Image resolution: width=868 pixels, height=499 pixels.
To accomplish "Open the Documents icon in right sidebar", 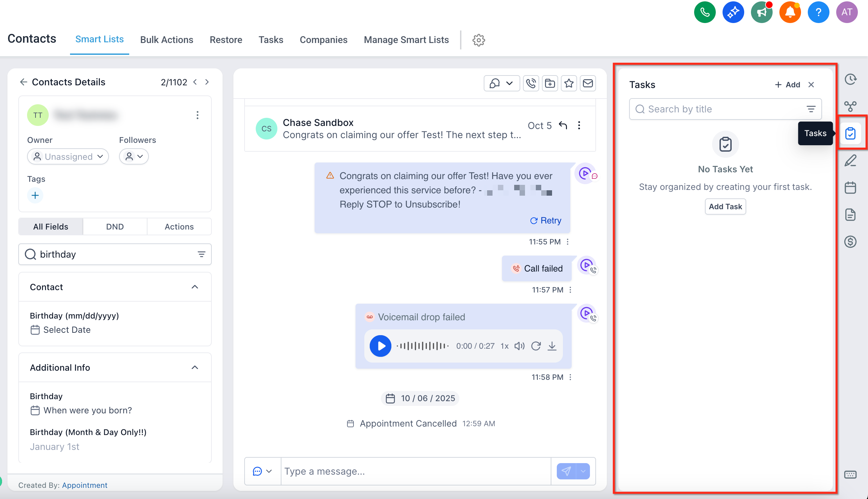I will pos(850,215).
